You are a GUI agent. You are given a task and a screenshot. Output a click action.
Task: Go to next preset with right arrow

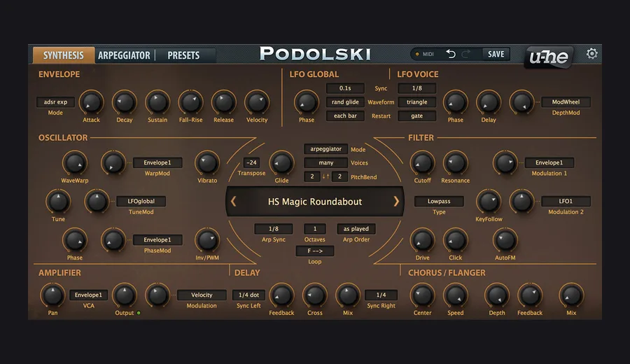pyautogui.click(x=396, y=202)
